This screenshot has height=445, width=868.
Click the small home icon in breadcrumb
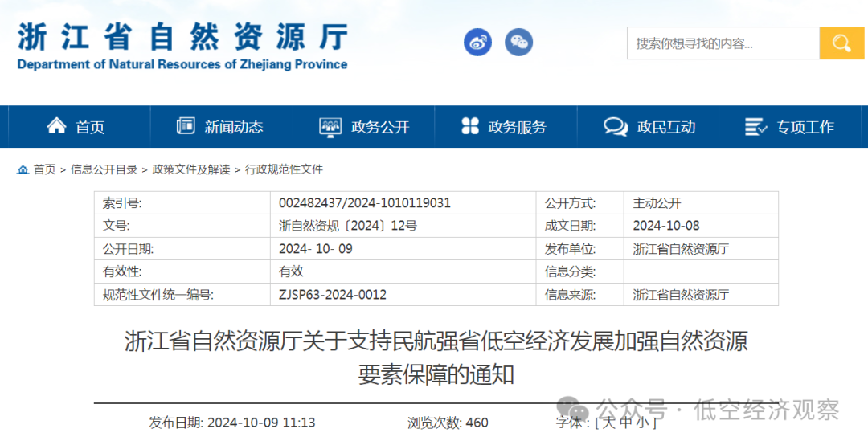[x=23, y=169]
